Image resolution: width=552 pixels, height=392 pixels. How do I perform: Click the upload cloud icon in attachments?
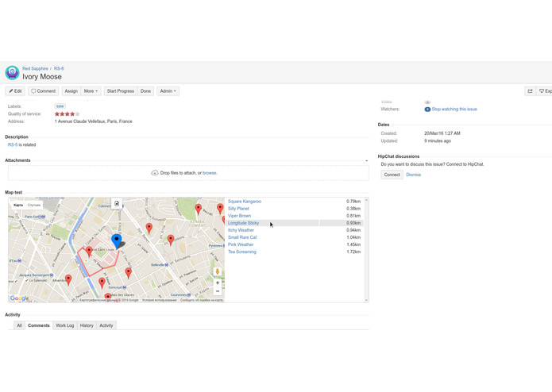point(155,173)
